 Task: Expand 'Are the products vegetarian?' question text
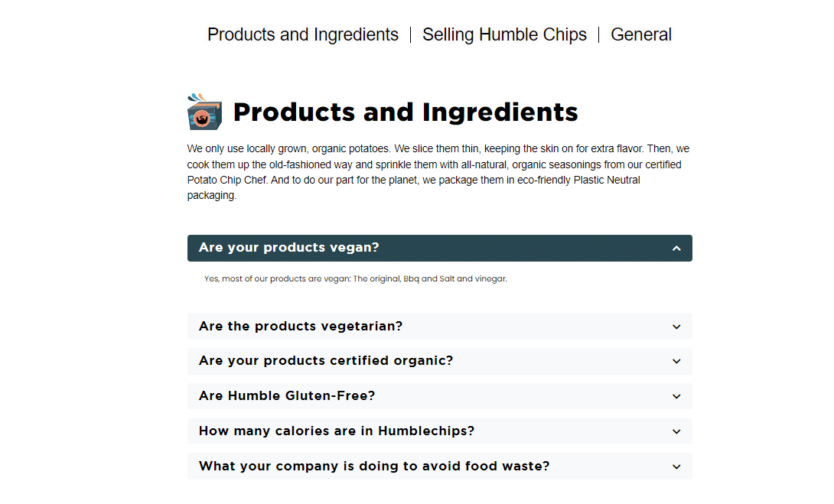[301, 327]
